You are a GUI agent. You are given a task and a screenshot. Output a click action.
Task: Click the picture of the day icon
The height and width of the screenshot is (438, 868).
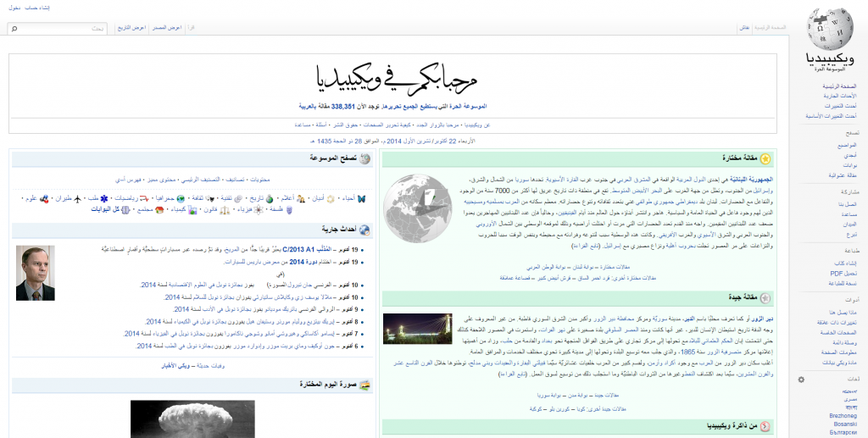pos(364,385)
